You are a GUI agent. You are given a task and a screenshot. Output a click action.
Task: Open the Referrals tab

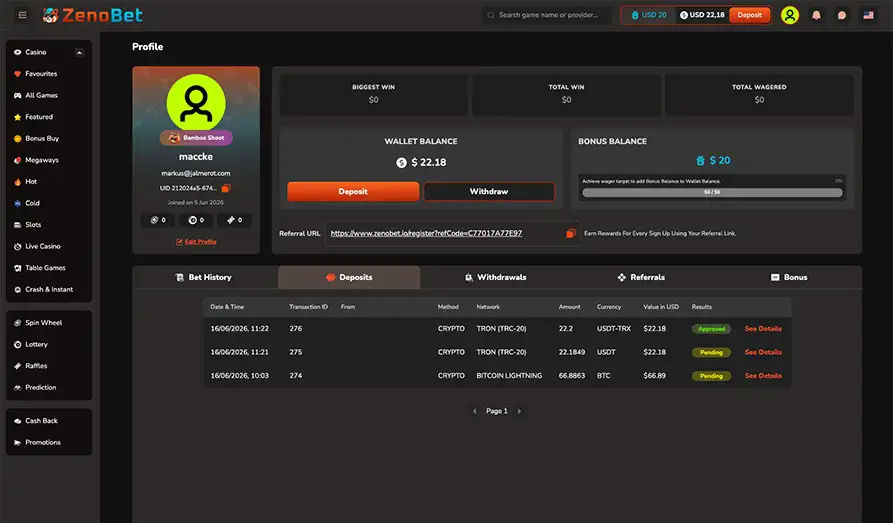641,277
